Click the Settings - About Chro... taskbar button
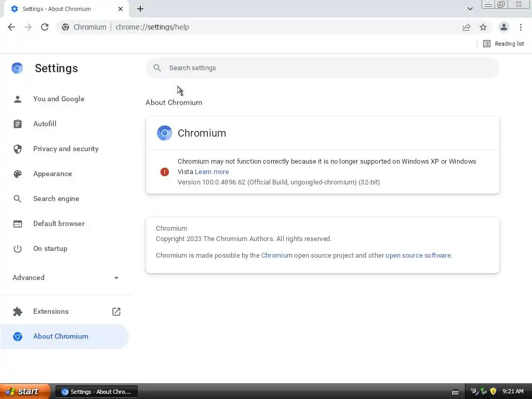 point(96,392)
